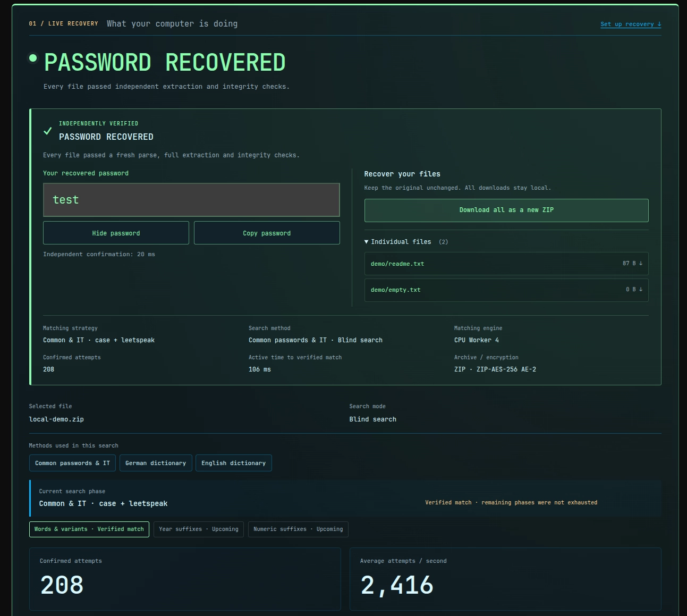Click the CPU Worker 4 engine value
Viewport: 687px width, 616px height.
tap(477, 340)
